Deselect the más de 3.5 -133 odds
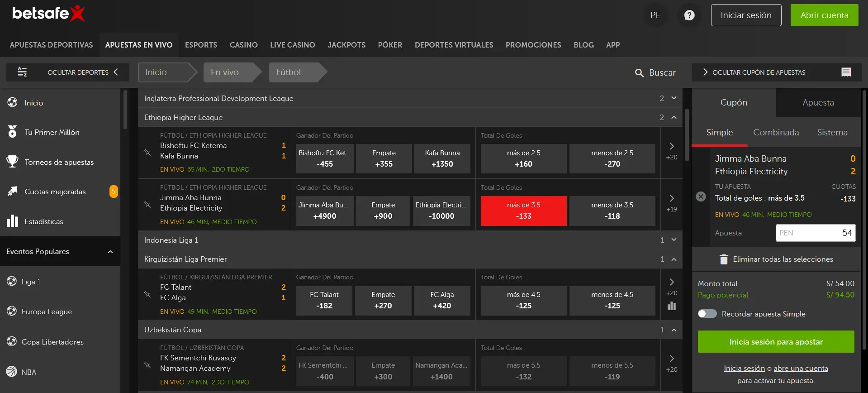Viewport: 868px width, 393px height. click(523, 211)
